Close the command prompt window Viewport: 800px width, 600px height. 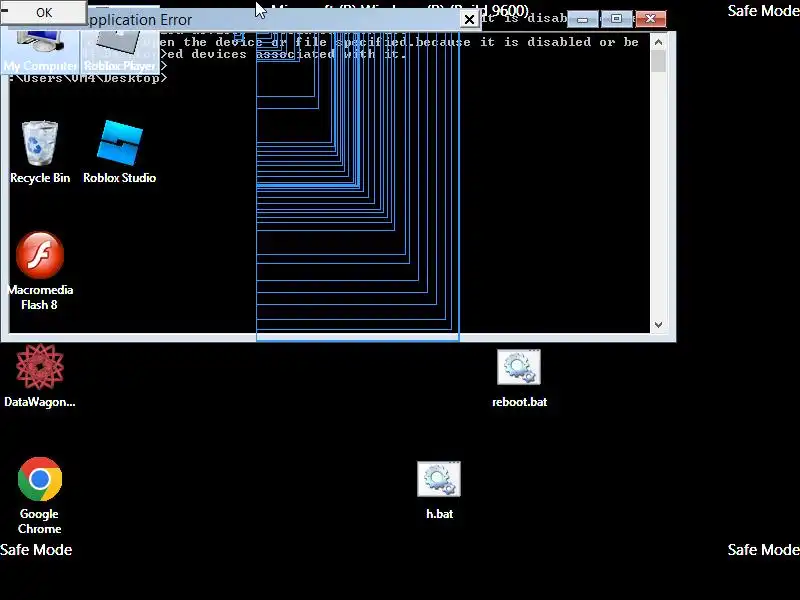651,19
